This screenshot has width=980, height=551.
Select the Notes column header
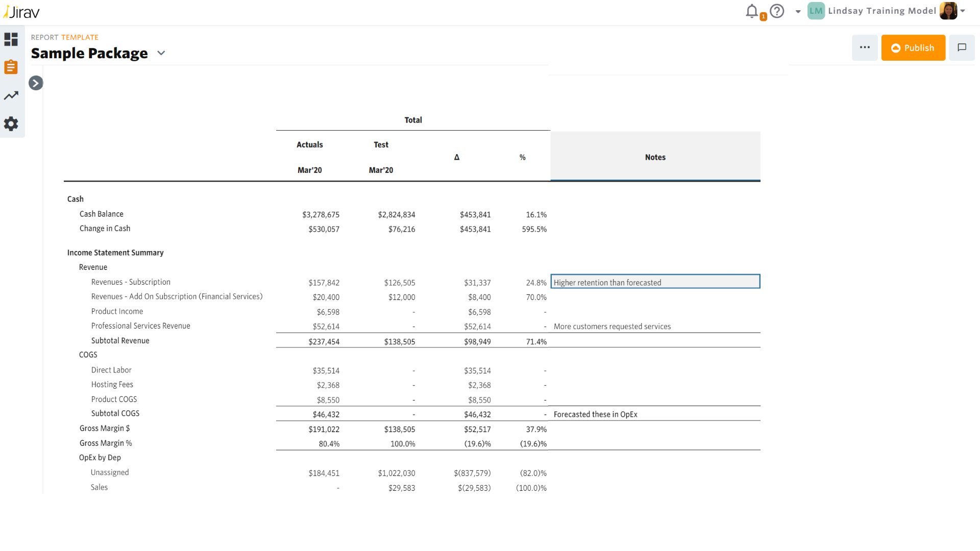655,157
